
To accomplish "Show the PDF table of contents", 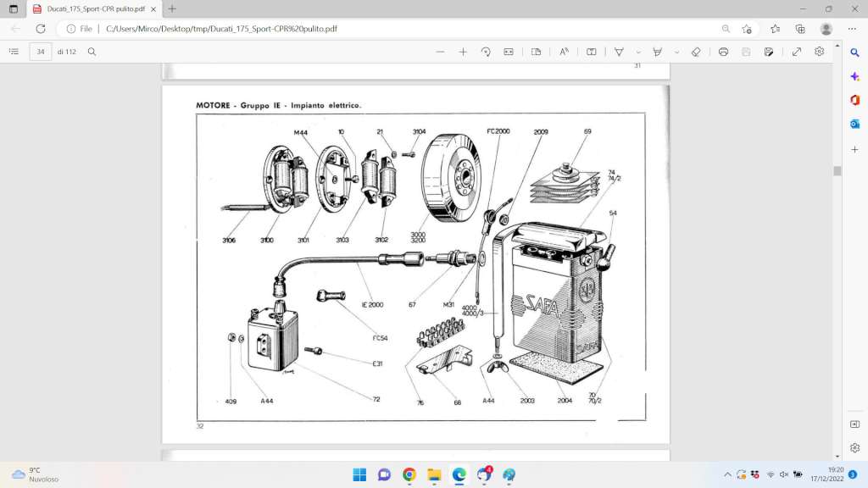I will tap(14, 52).
